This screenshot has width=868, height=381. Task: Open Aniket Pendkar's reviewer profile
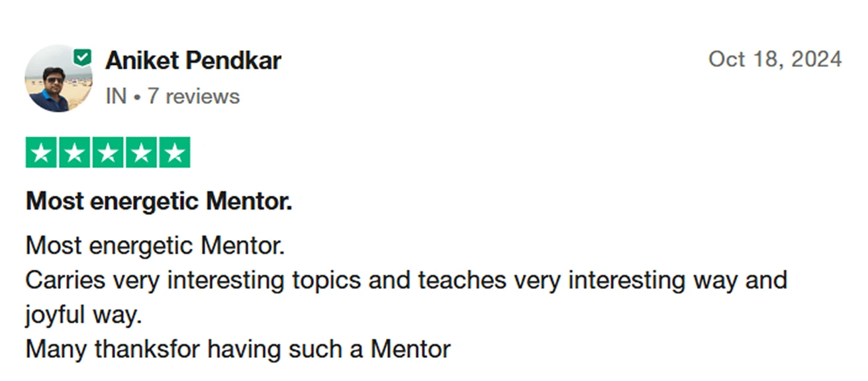click(193, 61)
